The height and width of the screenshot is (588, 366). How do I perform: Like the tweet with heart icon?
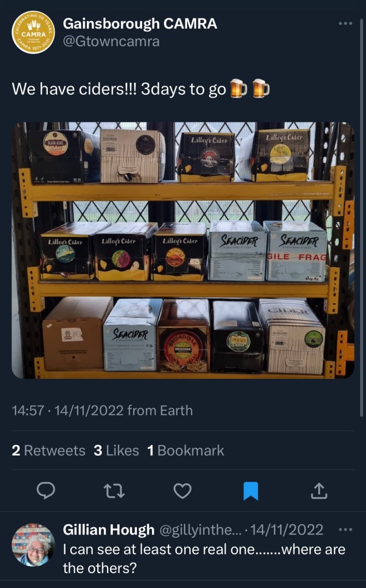click(182, 490)
